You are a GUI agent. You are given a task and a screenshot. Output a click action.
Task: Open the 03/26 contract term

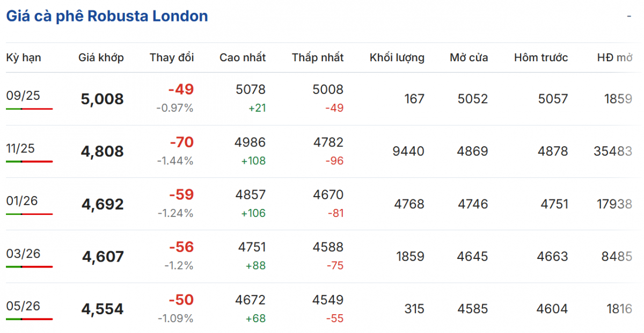pos(23,254)
